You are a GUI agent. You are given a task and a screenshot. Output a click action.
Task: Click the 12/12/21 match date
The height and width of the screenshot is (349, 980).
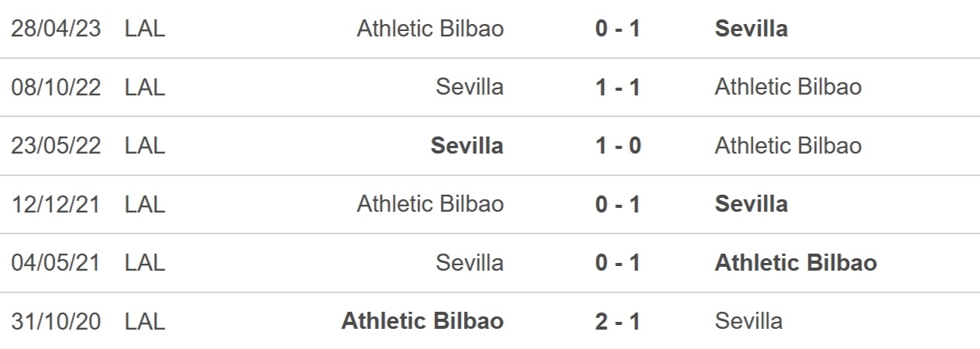(57, 204)
